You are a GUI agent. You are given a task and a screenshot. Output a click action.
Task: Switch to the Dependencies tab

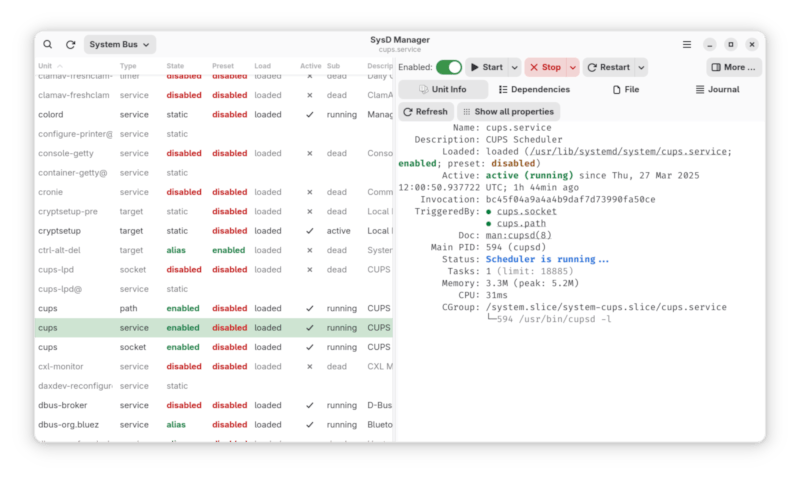tap(534, 89)
